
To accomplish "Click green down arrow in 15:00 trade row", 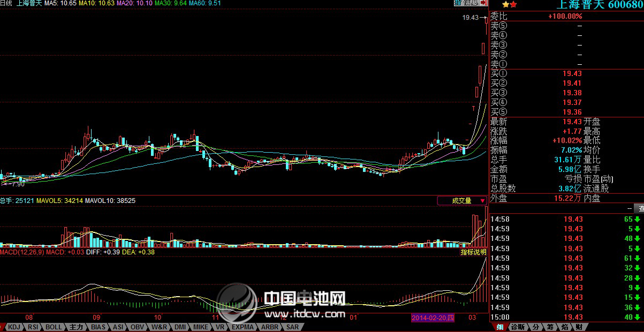I will pos(638,318).
